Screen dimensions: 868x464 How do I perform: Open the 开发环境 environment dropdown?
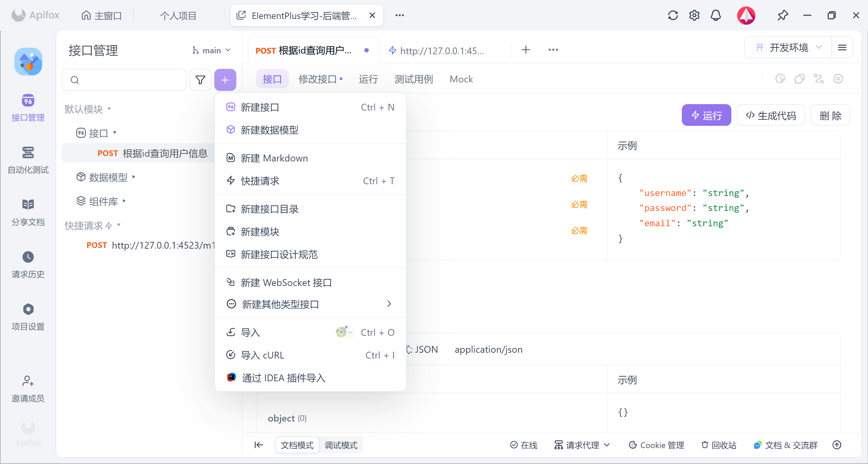pyautogui.click(x=788, y=47)
